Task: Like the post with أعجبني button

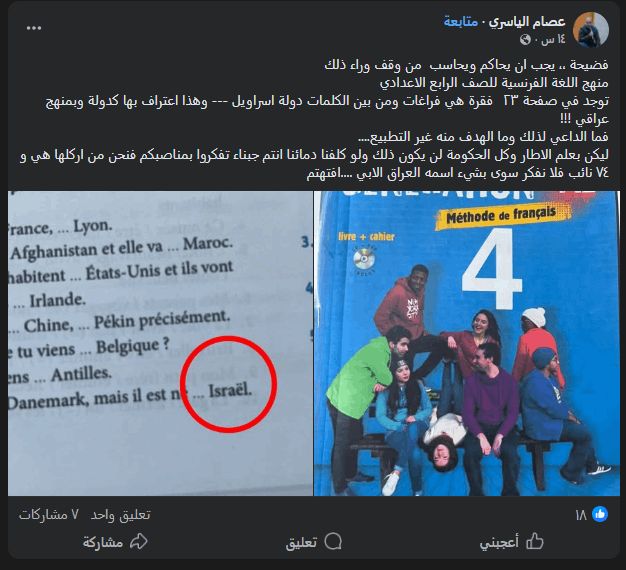Action: tap(511, 542)
